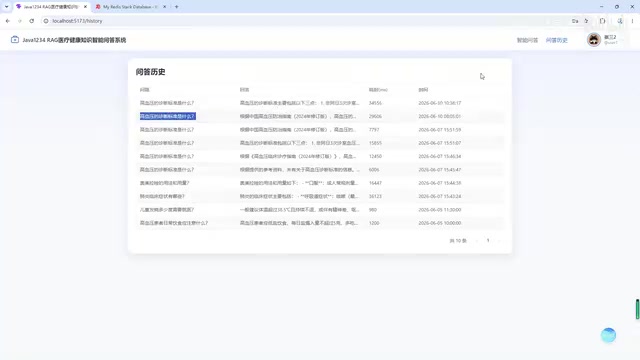Open new tab with plus button
The image size is (640, 360).
176,7
